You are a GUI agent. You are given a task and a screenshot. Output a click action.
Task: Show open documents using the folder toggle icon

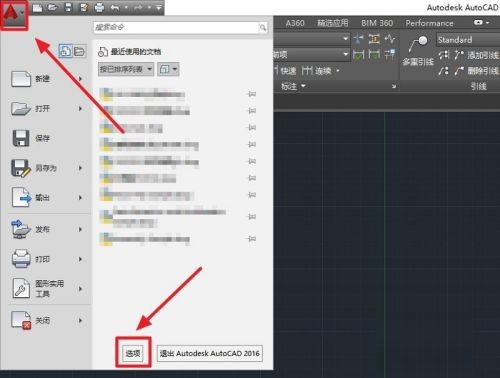pos(79,51)
